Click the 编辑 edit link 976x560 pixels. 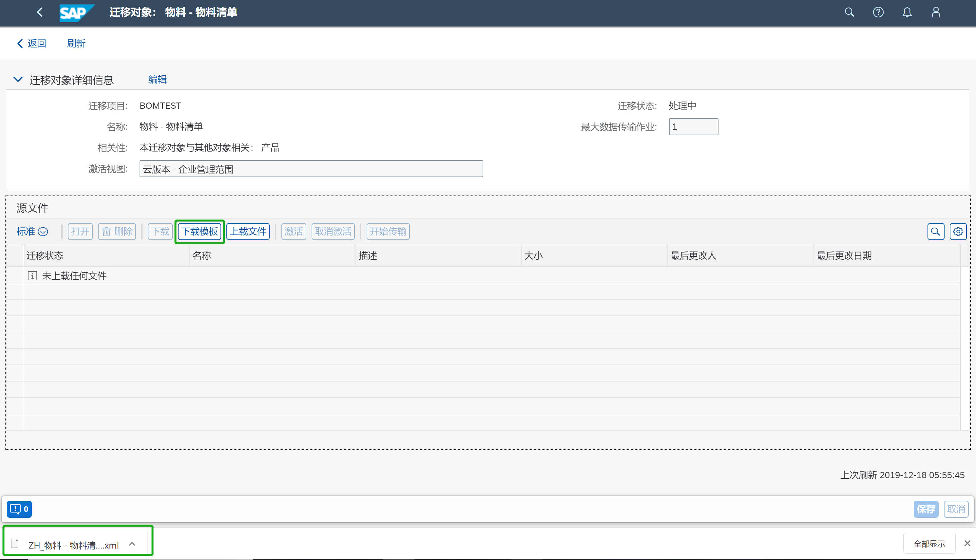tap(157, 79)
